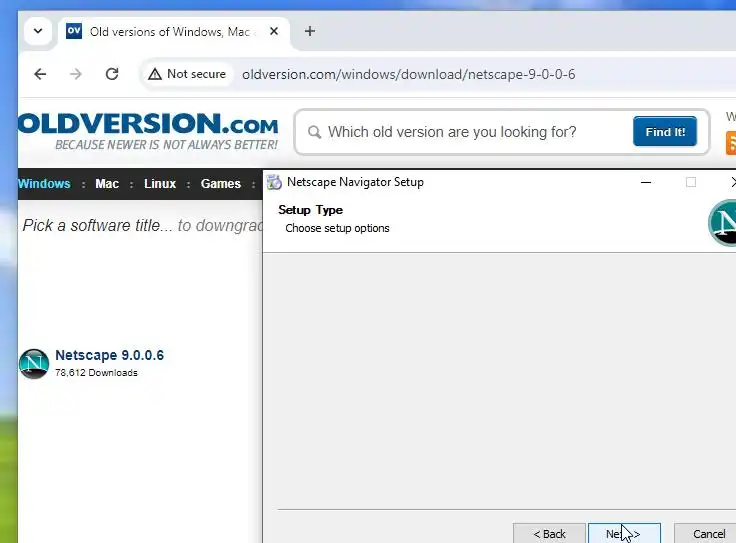The width and height of the screenshot is (736, 543).
Task: Cancel the Netscape Navigator setup
Action: click(706, 533)
